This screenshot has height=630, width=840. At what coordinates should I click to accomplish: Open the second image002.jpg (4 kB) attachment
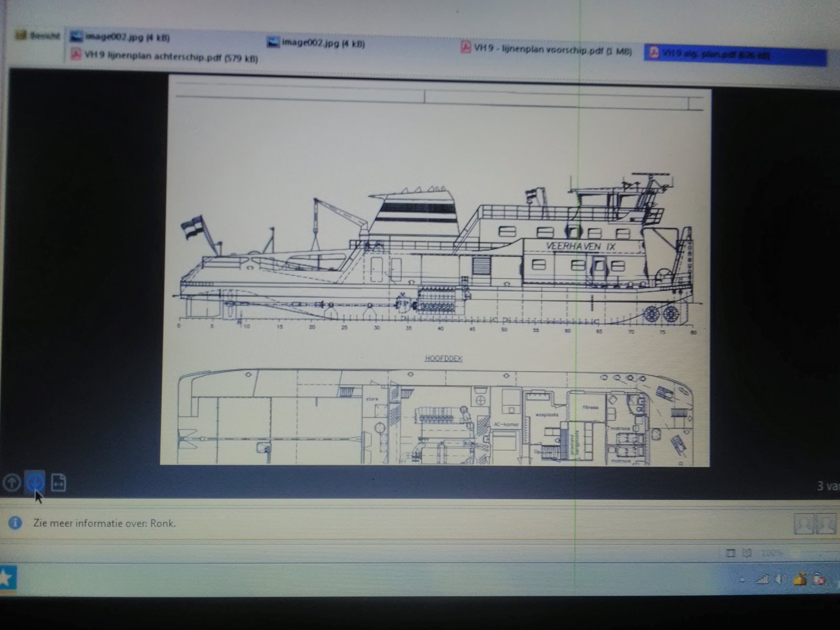click(x=316, y=43)
